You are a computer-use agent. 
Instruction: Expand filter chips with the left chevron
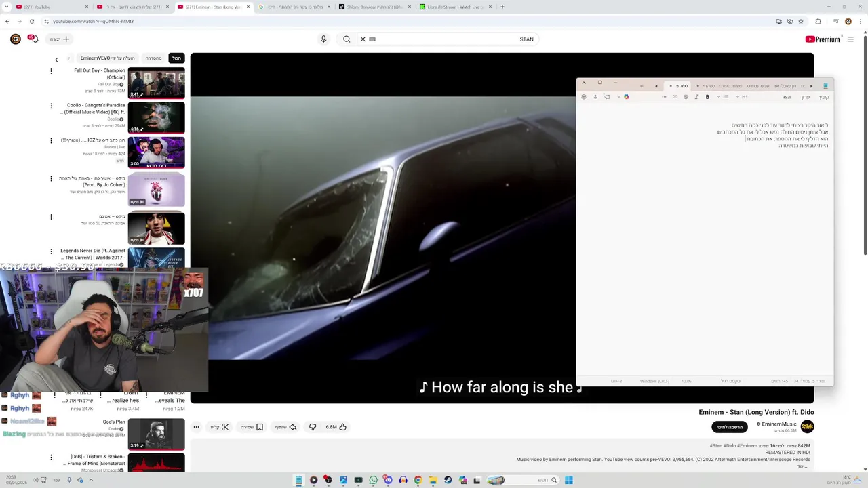[56, 60]
